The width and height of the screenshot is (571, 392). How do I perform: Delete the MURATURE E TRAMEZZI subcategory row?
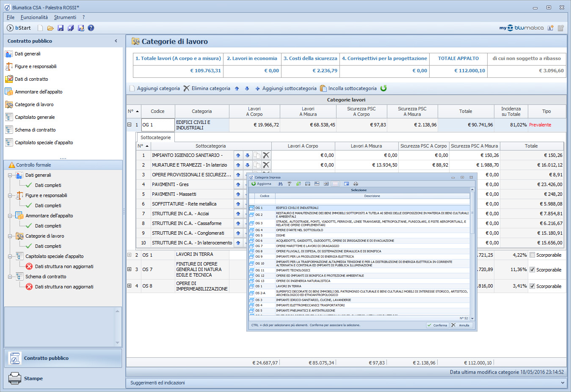pos(266,165)
